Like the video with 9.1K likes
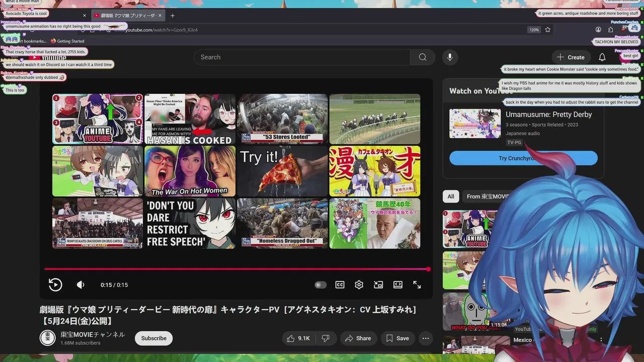644x362 pixels. (x=298, y=338)
